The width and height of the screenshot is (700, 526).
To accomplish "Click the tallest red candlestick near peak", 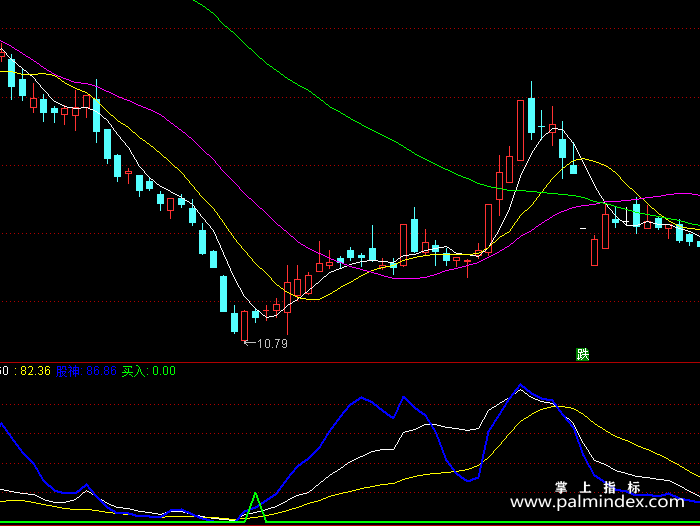I will coord(521,130).
